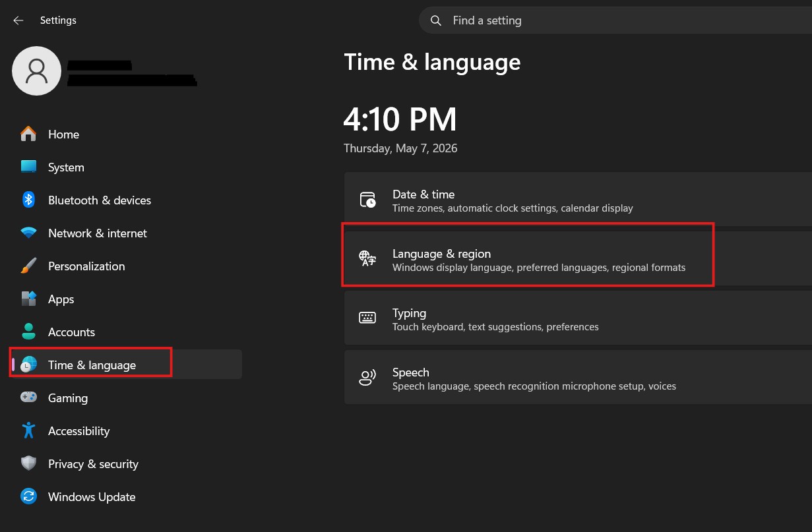
Task: Click the Apps icon in sidebar
Action: [x=28, y=299]
